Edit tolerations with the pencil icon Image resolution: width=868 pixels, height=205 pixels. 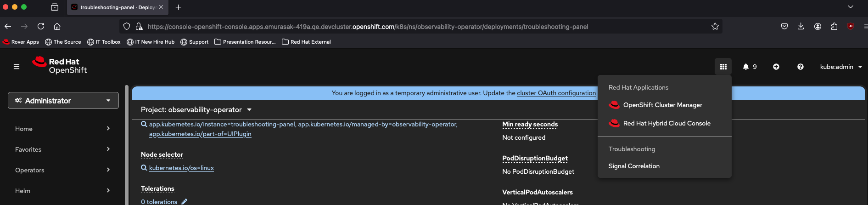coord(184,202)
